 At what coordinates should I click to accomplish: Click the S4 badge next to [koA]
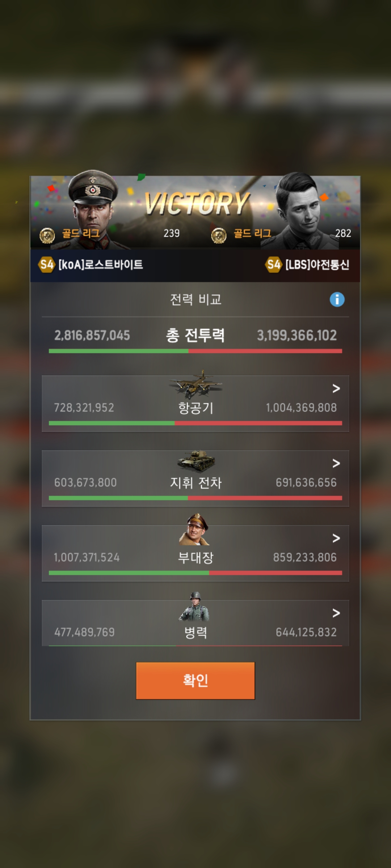[46, 265]
